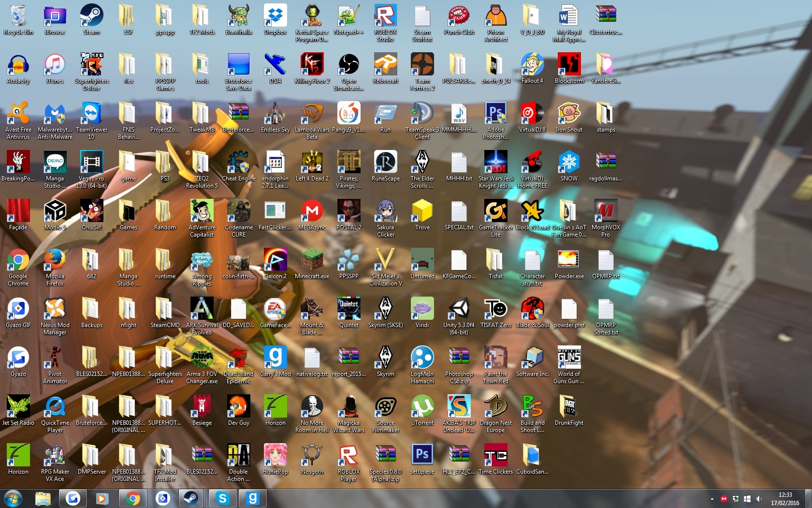Click the AdVenture Capitalist desktop icon
The height and width of the screenshot is (508, 812).
coord(202,219)
